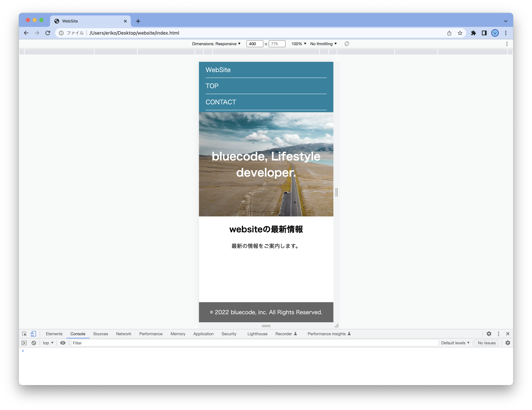Image resolution: width=532 pixels, height=410 pixels.
Task: Reload the page
Action: 48,33
